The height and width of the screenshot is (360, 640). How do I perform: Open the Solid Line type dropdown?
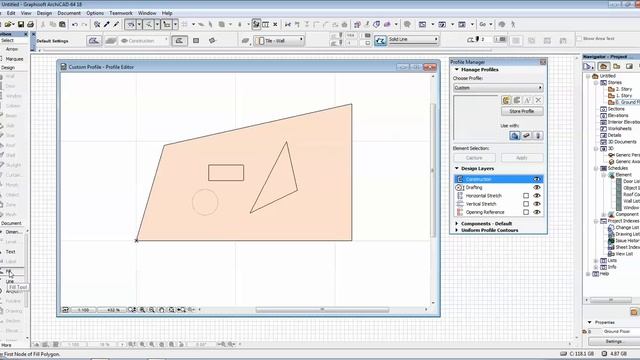[413, 40]
